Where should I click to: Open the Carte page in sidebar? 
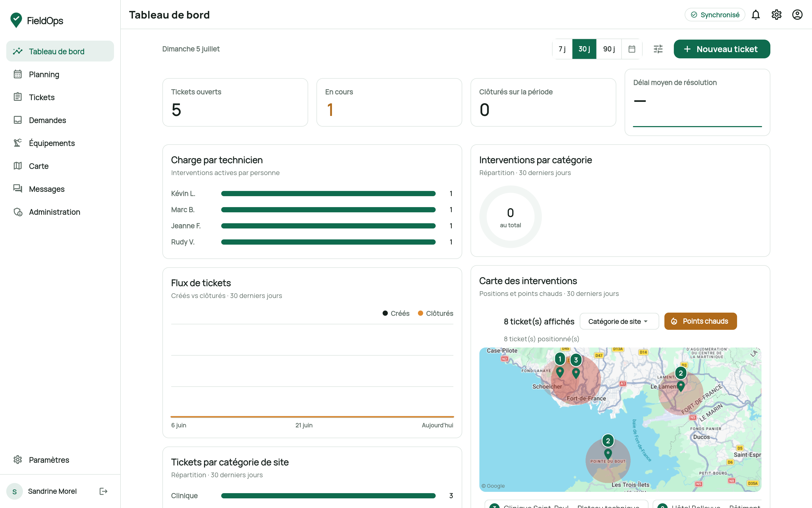[x=60, y=166]
